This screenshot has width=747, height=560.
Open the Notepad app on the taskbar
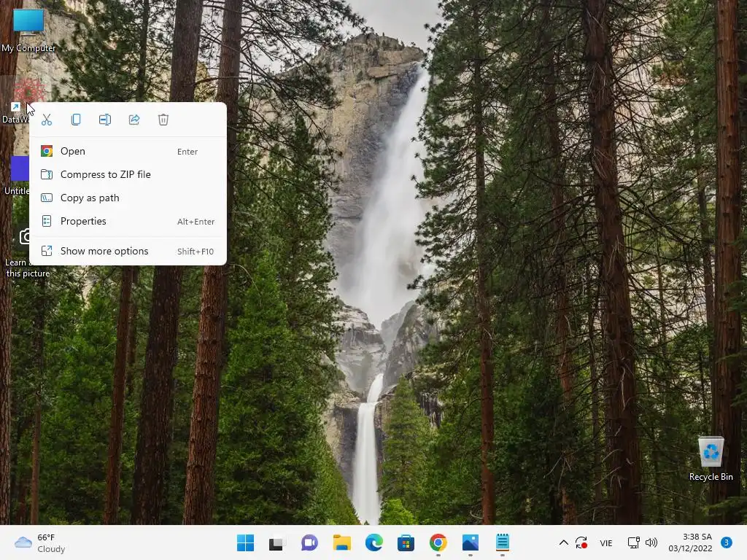pos(502,542)
